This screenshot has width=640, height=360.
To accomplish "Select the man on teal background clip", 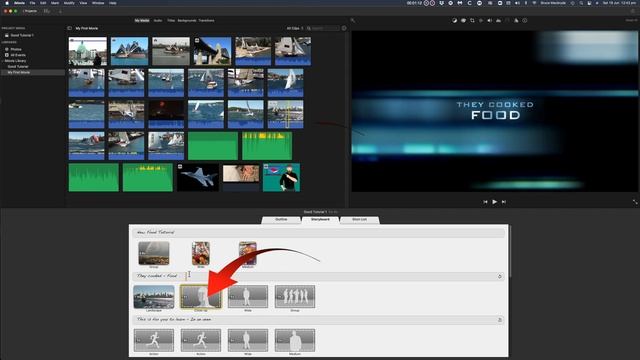I will [x=282, y=178].
